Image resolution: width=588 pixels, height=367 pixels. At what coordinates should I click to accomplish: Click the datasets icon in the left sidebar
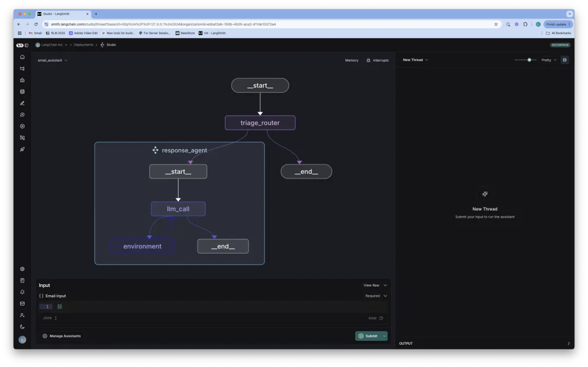click(22, 91)
